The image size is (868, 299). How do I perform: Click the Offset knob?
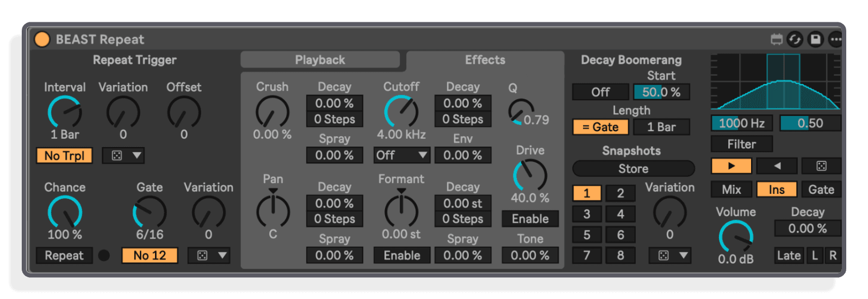click(184, 112)
